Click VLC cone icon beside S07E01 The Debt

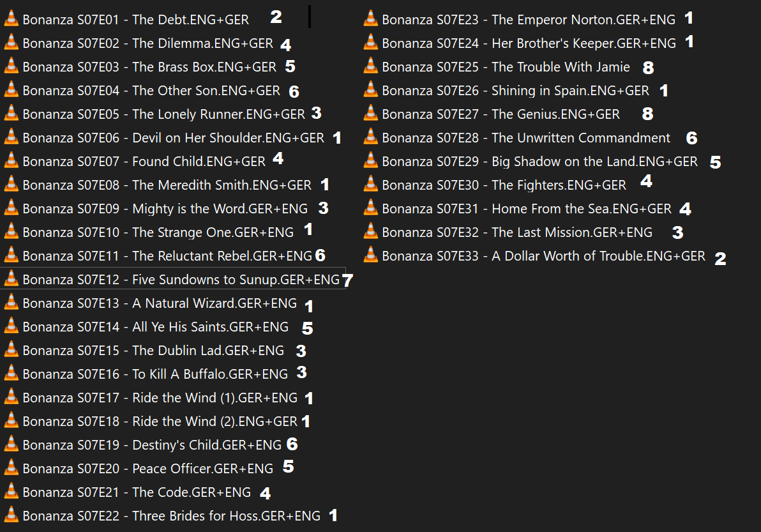coord(11,19)
